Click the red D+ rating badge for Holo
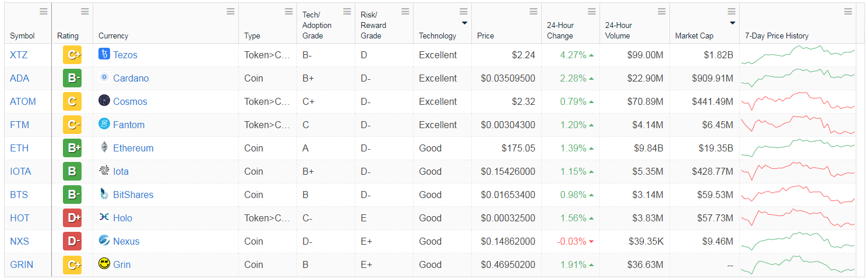The width and height of the screenshot is (868, 279). tap(72, 218)
